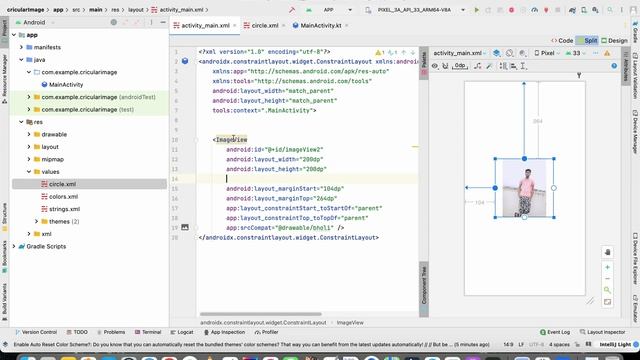Image resolution: width=640 pixels, height=360 pixels.
Task: Switch to Design view mode
Action: tap(614, 40)
